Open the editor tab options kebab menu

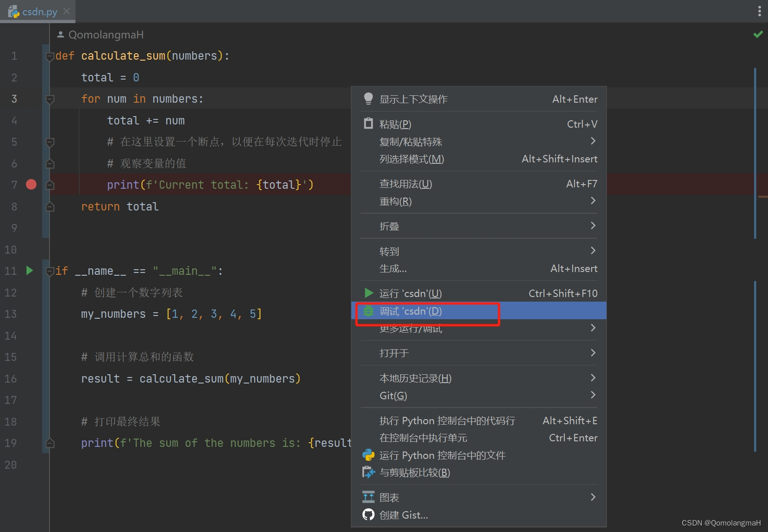[x=759, y=11]
